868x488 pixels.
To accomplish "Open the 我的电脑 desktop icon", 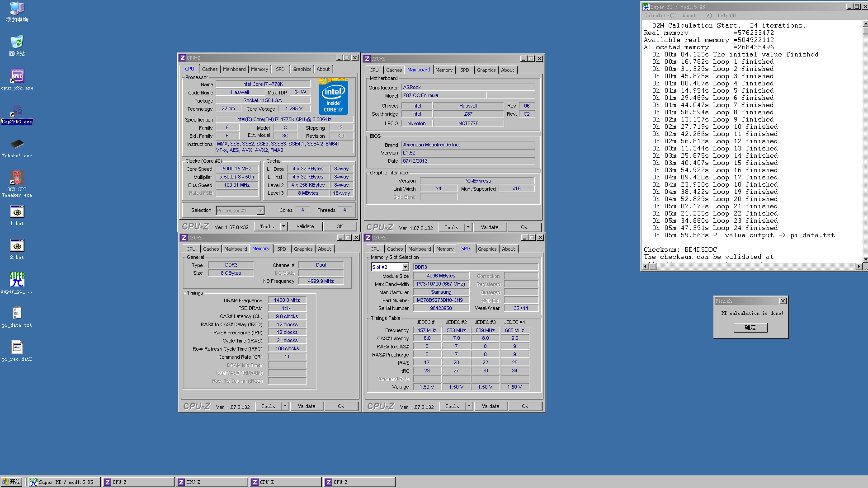I will coord(17,12).
